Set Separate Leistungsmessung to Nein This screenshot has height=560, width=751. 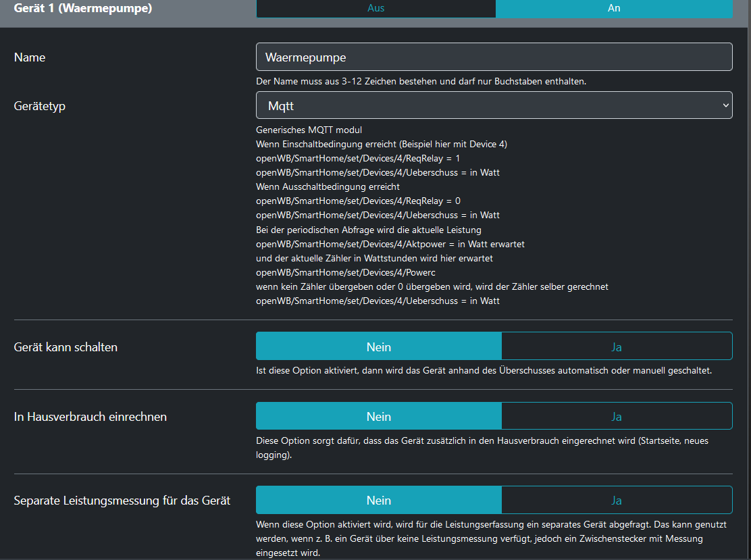point(378,500)
